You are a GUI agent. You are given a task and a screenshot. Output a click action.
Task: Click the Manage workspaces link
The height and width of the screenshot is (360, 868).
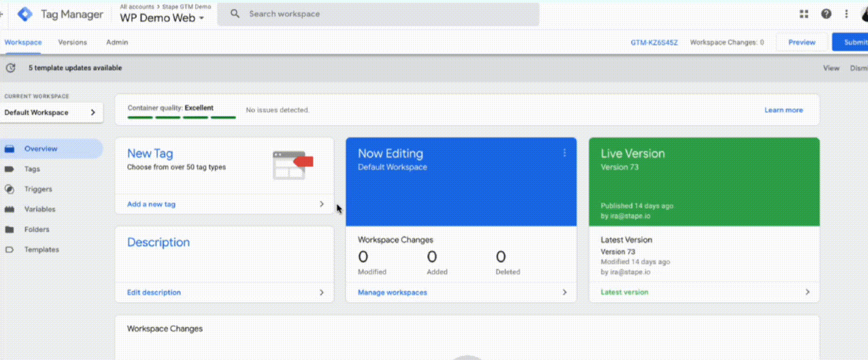coord(392,293)
